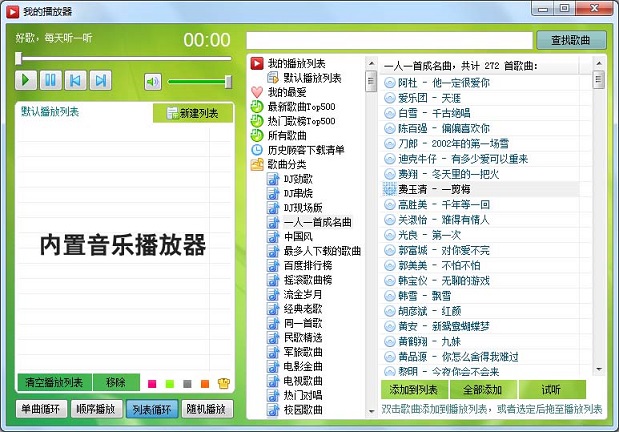Enable 单曲循环 single-loop mode

41,409
